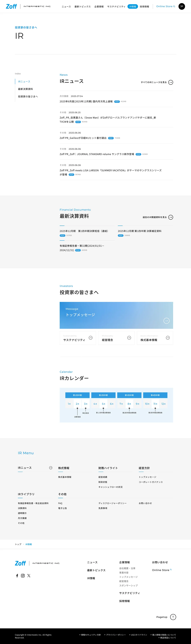Image resolution: width=191 pixels, height=644 pixels.
Task: Open the Facebook icon in the footer
Action: click(x=17, y=575)
